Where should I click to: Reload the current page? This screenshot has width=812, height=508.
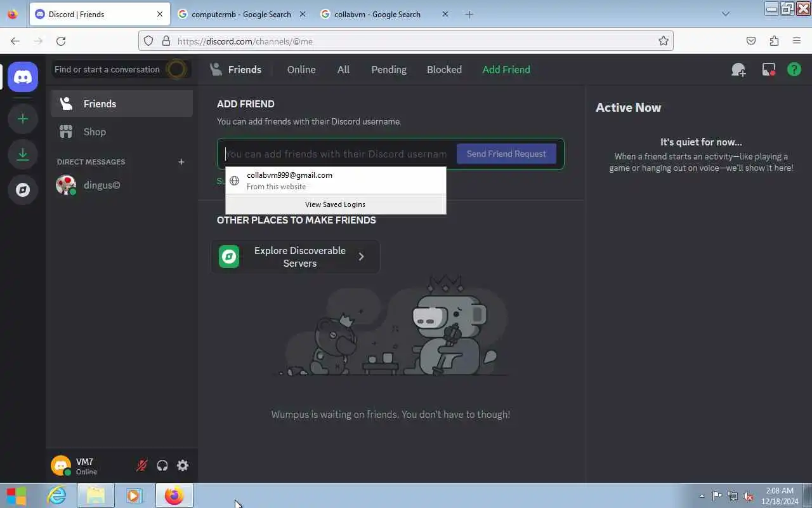coord(61,41)
